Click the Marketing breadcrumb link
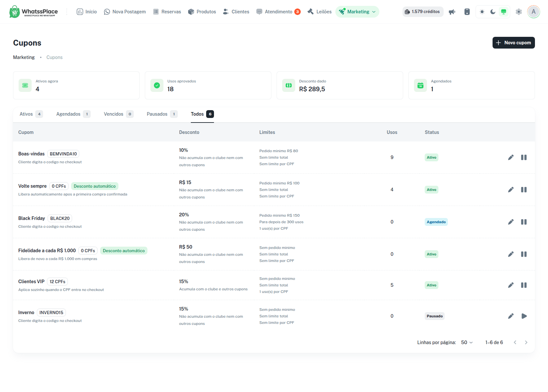This screenshot has height=392, width=548. point(24,57)
